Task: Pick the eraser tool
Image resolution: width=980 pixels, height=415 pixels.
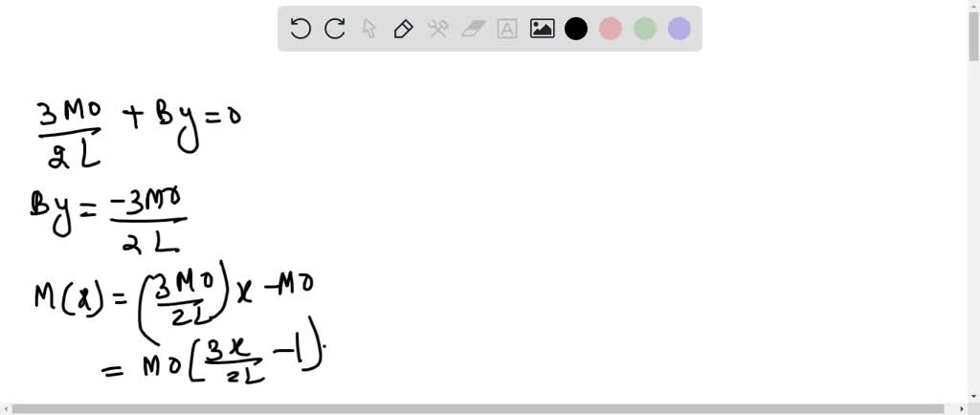Action: coord(473,29)
